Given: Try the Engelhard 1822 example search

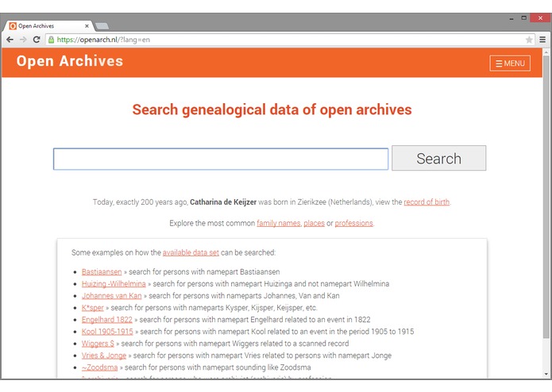Looking at the screenshot, I should point(107,320).
